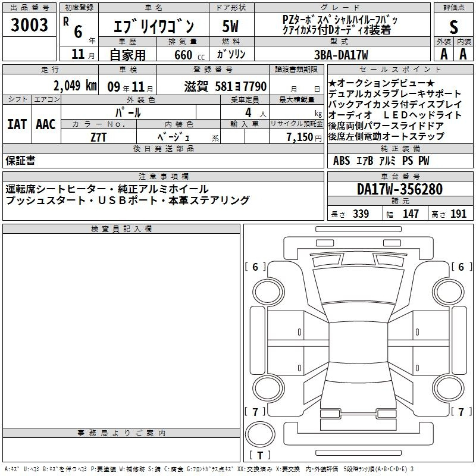This screenshot has width=476, height=476.
Task: Click the chassis number DA17W-356280
Action: [x=400, y=189]
